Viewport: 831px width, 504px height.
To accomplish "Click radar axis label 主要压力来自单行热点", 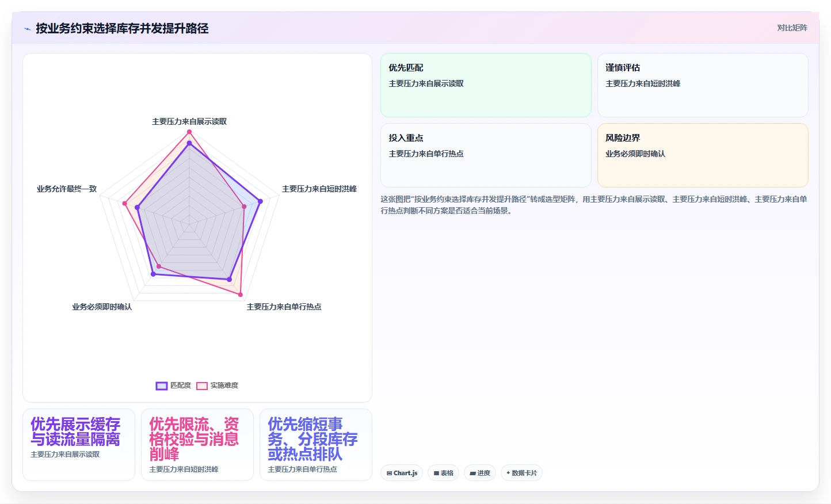I will click(284, 307).
